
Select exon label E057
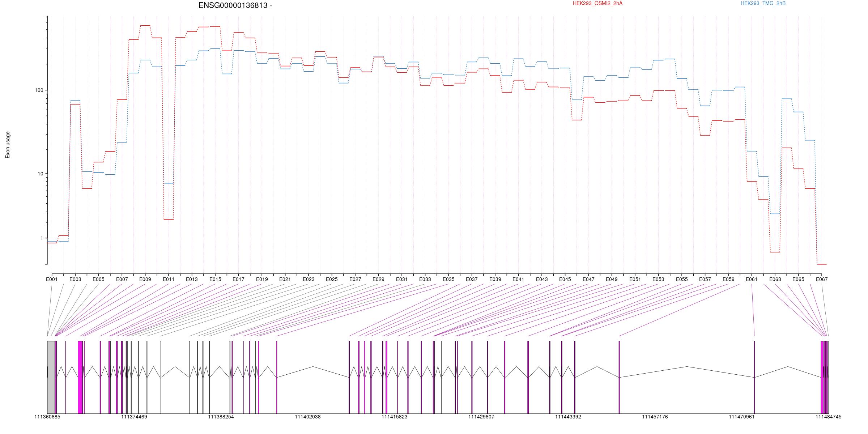pos(705,279)
